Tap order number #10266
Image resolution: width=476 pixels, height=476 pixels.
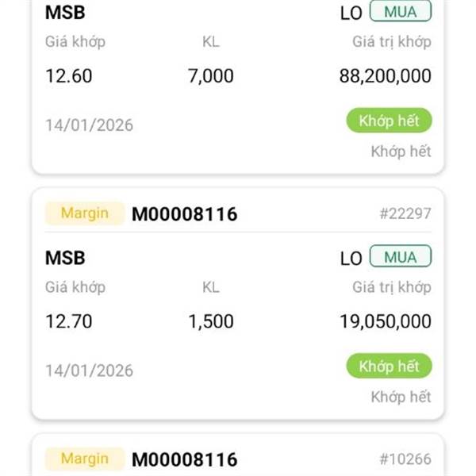pos(405,459)
